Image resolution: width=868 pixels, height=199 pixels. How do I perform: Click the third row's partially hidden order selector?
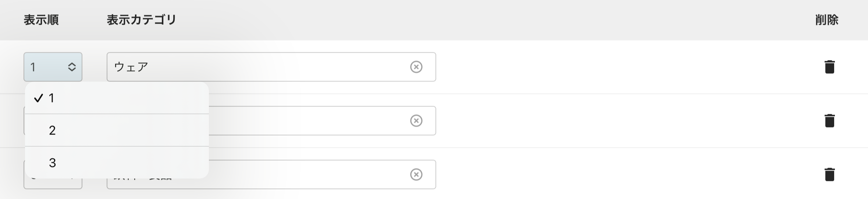[x=53, y=184]
